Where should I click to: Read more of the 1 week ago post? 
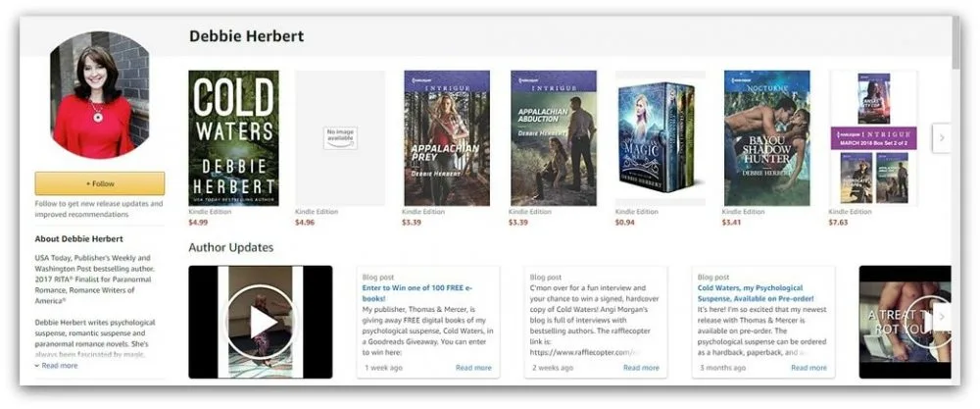click(x=473, y=368)
